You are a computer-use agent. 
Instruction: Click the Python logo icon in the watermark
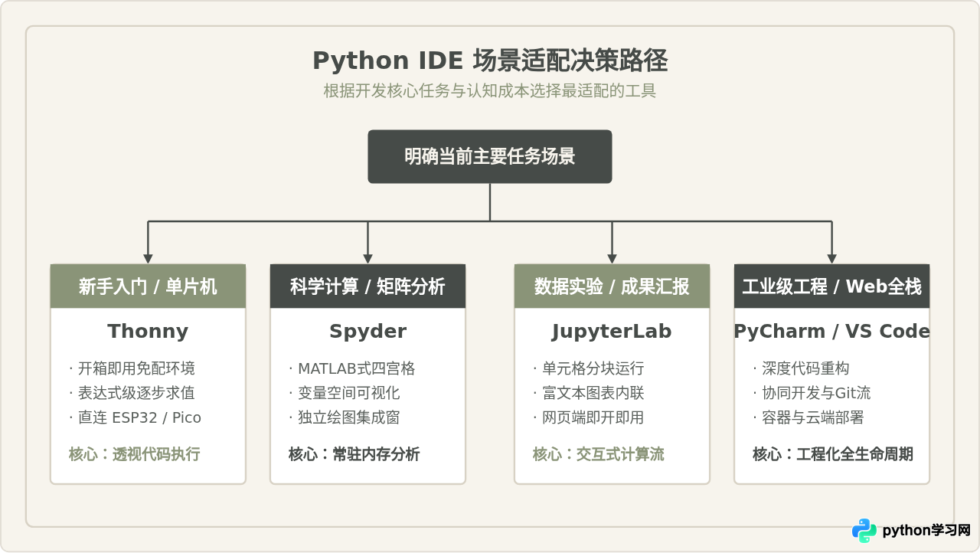[864, 530]
